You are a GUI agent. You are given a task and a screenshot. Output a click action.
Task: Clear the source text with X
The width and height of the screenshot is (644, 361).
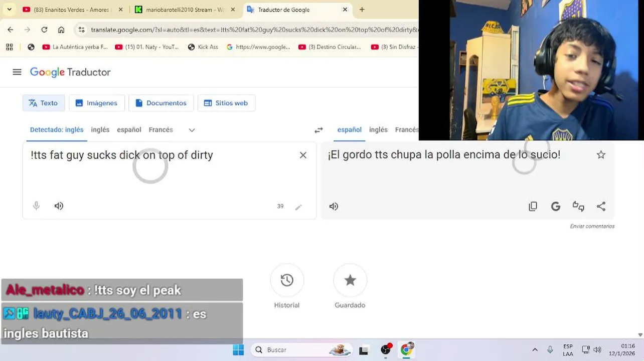(x=303, y=155)
